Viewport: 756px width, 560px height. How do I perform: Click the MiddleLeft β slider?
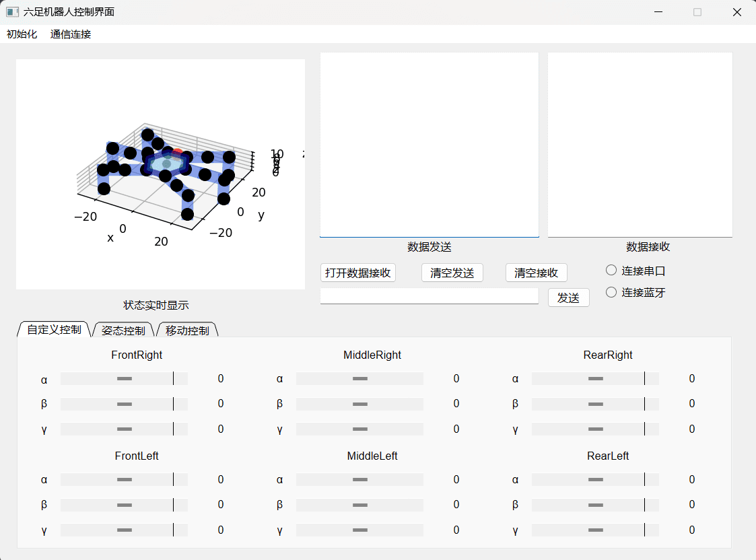click(x=359, y=505)
